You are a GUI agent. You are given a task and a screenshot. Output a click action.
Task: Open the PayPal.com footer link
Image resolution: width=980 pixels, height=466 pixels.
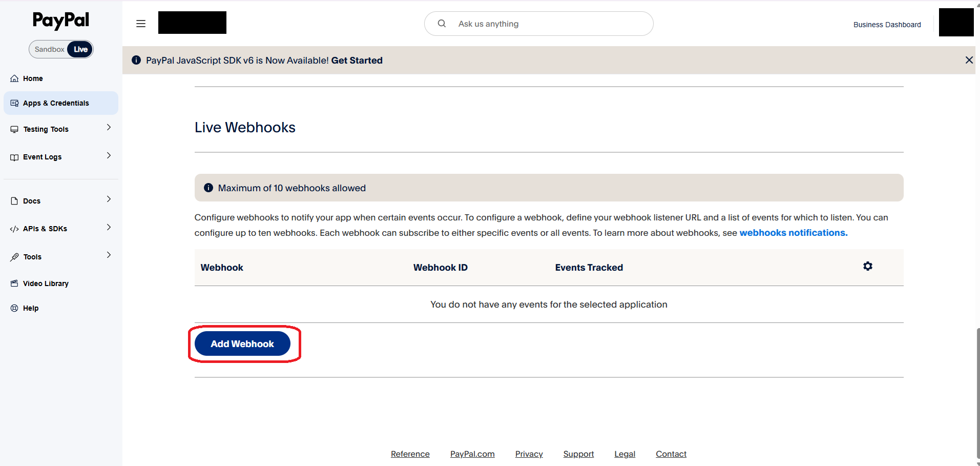coord(472,454)
